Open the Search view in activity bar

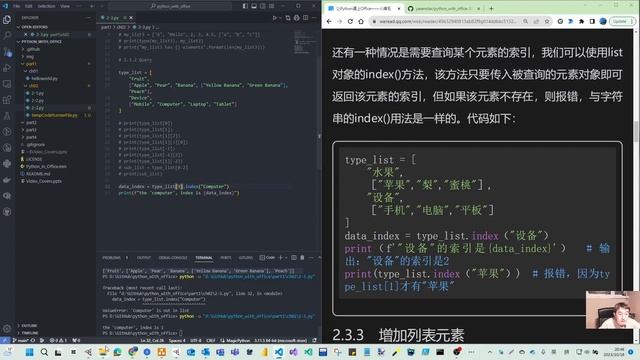pos(7,36)
